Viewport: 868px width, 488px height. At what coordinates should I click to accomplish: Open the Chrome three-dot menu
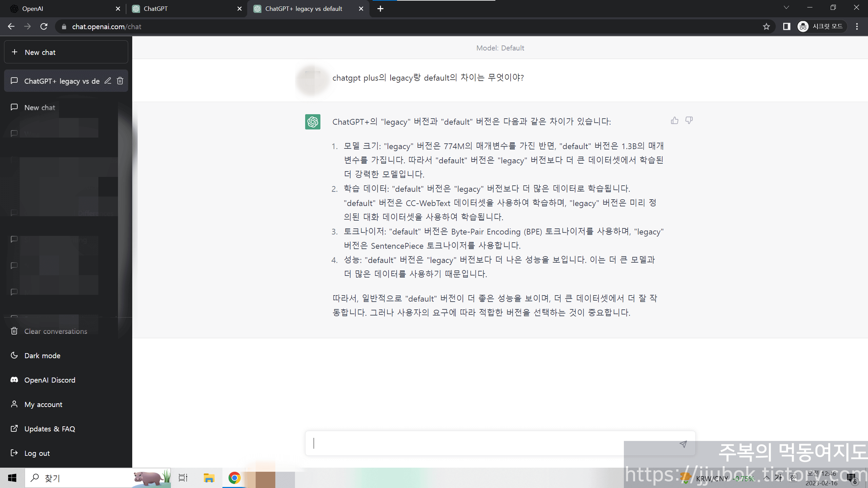click(857, 26)
